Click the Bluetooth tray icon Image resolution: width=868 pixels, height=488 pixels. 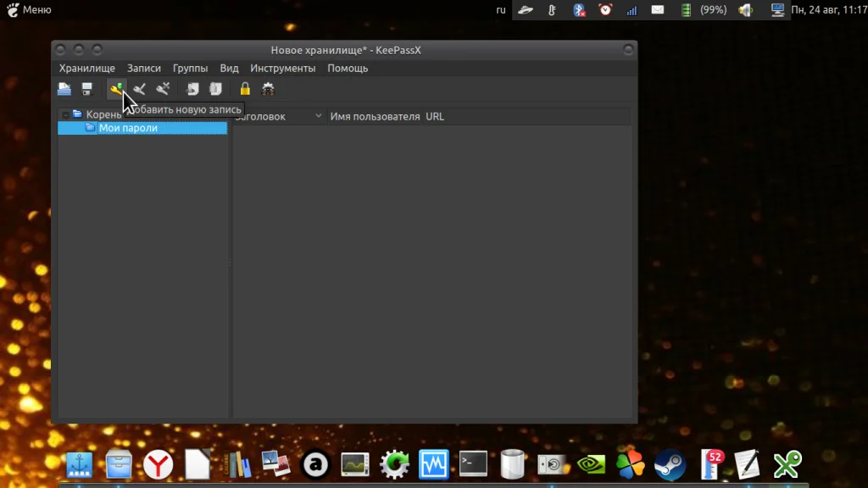(579, 9)
